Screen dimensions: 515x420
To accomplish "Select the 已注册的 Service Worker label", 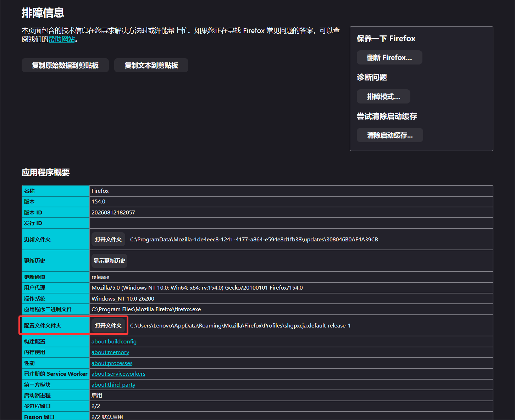I will [x=56, y=374].
